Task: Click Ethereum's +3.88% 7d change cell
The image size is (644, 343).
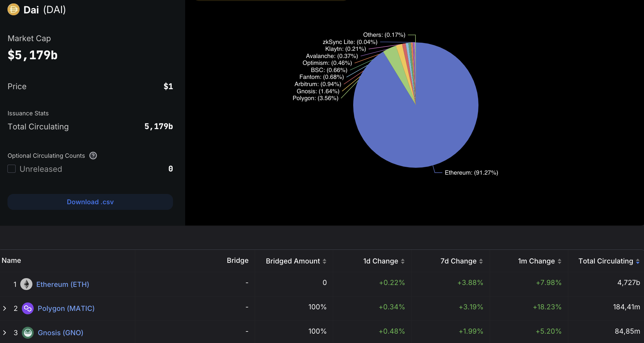Action: [x=470, y=283]
